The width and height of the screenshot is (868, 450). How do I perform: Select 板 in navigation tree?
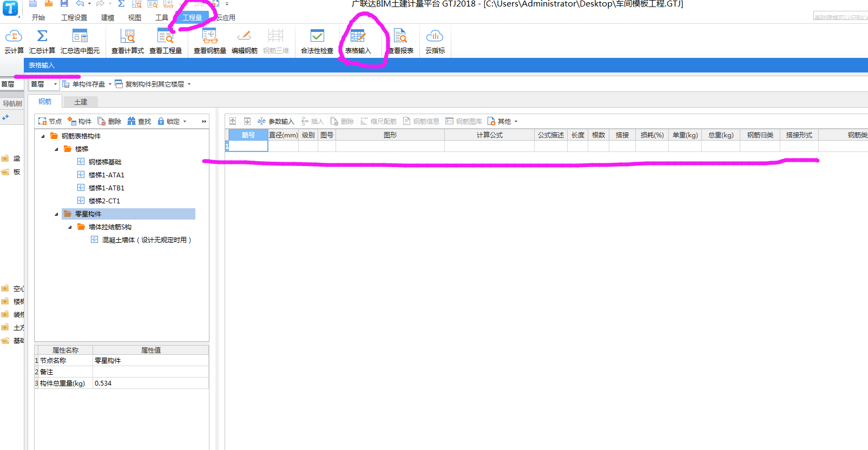[17, 172]
